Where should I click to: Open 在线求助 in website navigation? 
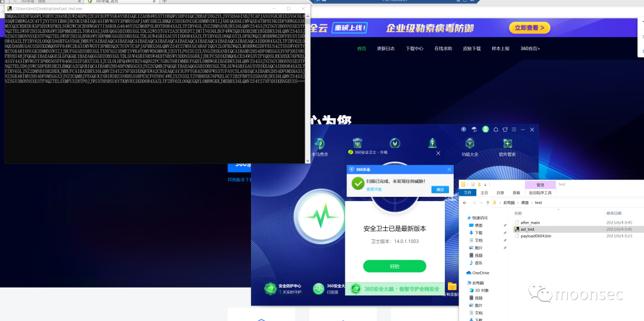tap(443, 48)
